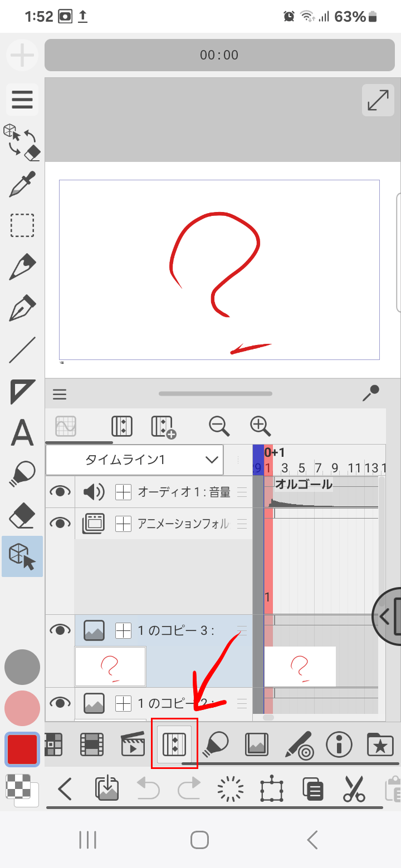Screen dimensions: 401x868
Task: Go back with command bar left chevron
Action: [65, 788]
